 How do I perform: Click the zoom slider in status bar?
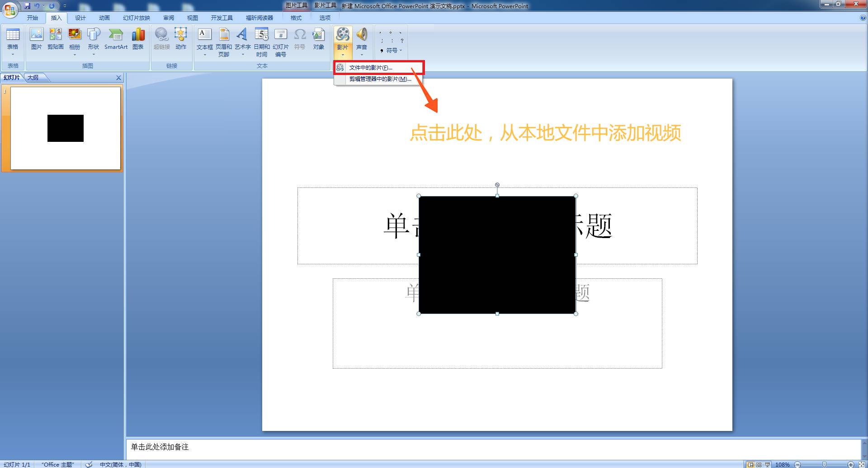click(x=824, y=464)
